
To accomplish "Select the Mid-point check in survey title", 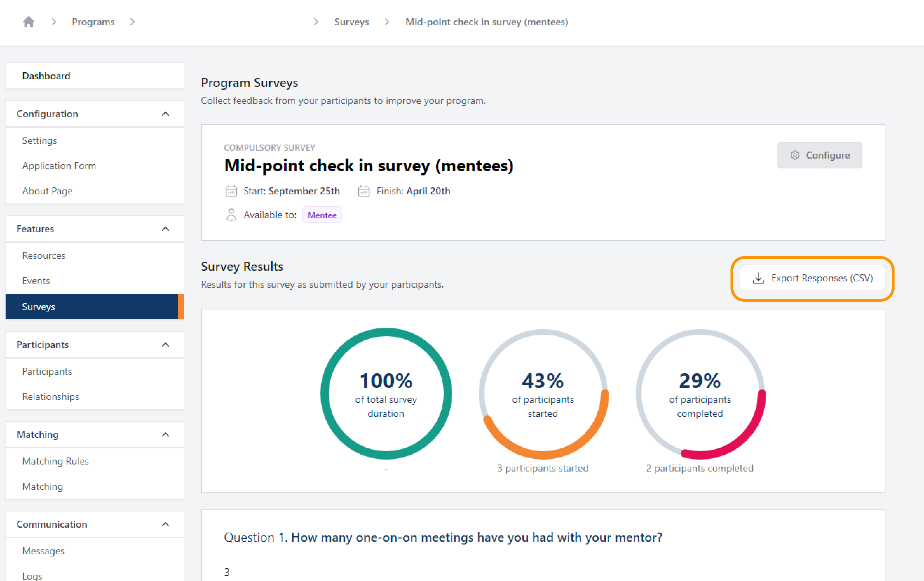I will click(x=368, y=166).
